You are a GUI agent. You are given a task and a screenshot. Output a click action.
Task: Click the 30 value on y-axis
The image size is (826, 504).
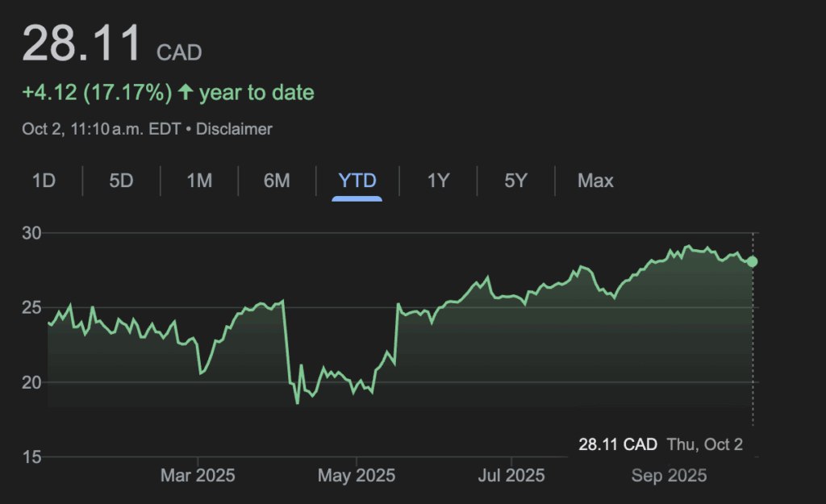pyautogui.click(x=31, y=233)
